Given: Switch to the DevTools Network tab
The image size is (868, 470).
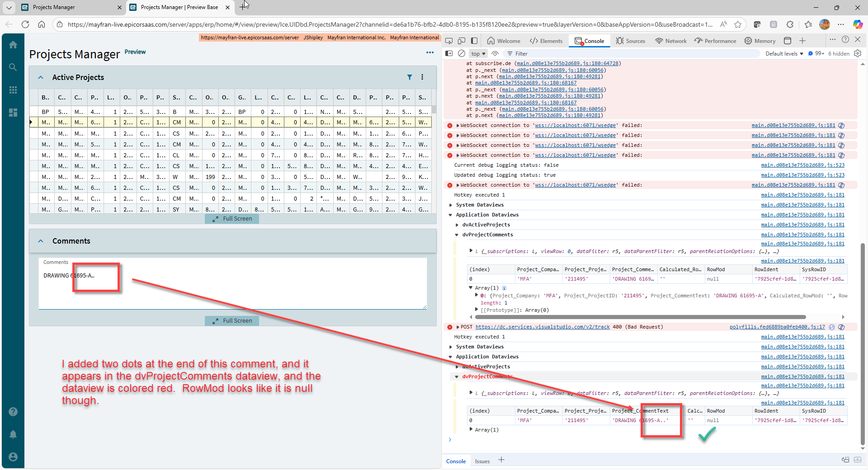Looking at the screenshot, I should coord(671,41).
